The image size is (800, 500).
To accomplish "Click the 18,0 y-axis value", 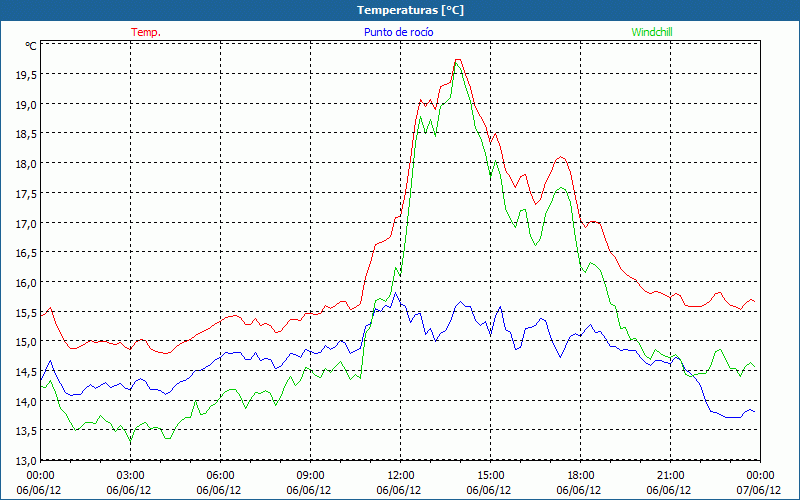I will click(27, 164).
